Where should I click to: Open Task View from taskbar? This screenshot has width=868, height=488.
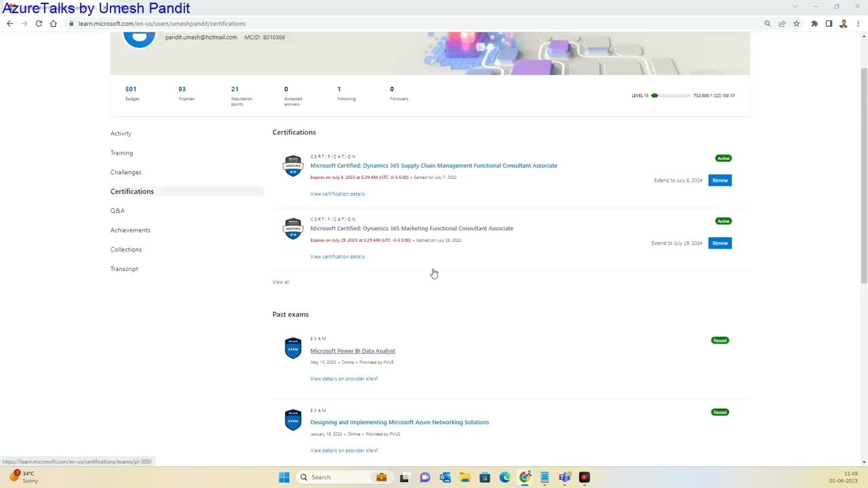404,477
